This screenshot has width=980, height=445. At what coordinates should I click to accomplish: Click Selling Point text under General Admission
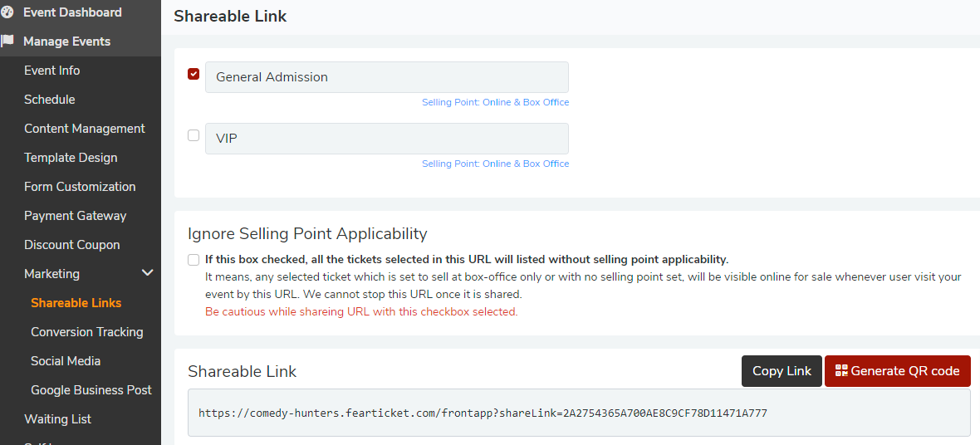click(x=496, y=102)
